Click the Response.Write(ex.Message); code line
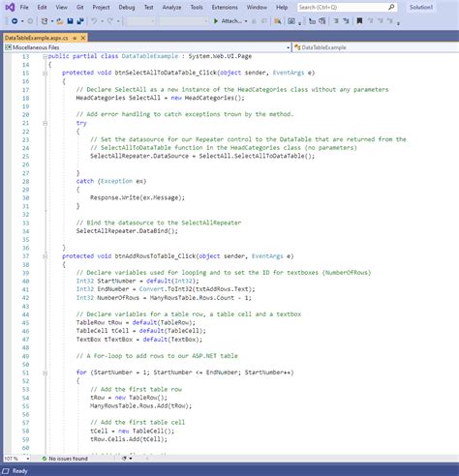The width and height of the screenshot is (459, 476). pyautogui.click(x=138, y=197)
